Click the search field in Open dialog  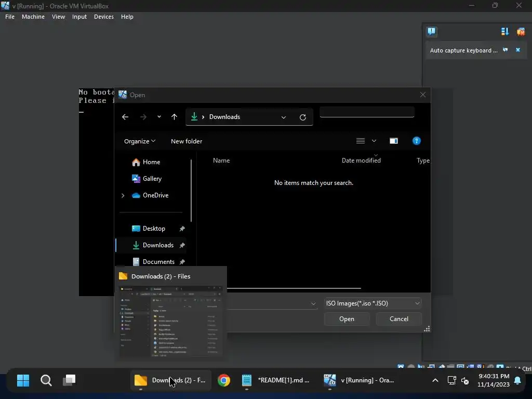(367, 112)
